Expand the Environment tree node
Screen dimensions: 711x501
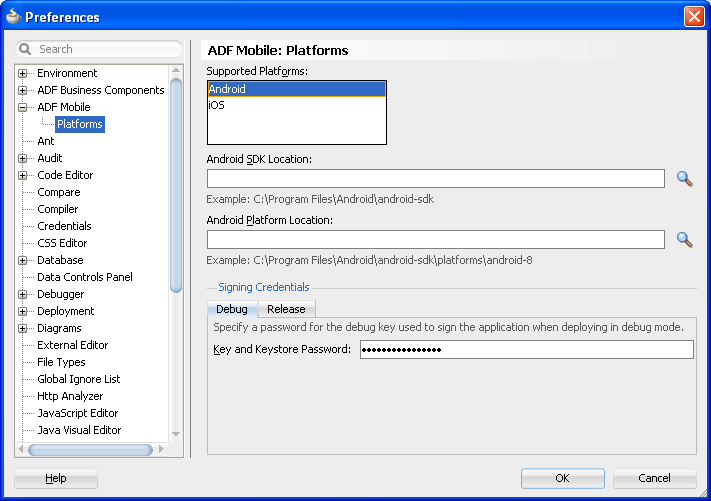(x=22, y=73)
